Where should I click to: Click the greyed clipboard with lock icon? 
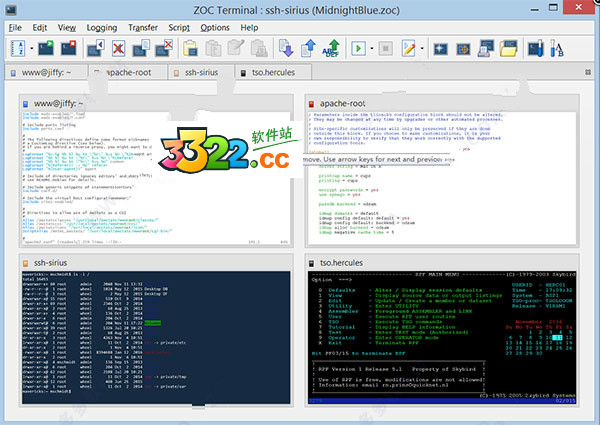[x=259, y=49]
